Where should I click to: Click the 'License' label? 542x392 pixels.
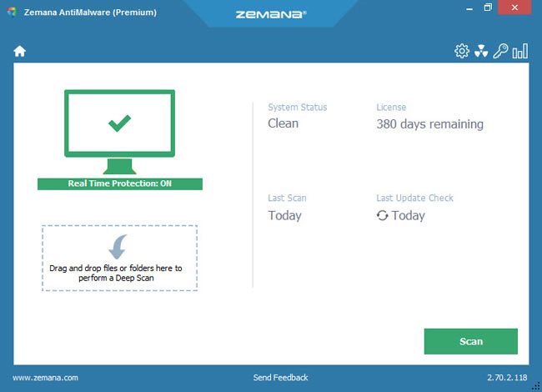391,107
